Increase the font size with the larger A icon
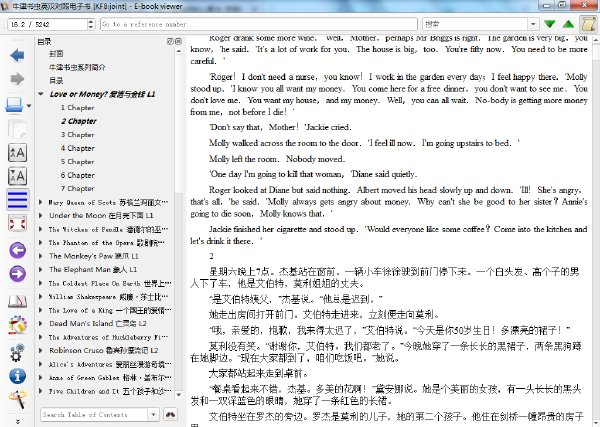This screenshot has width=600, height=427. (x=17, y=153)
